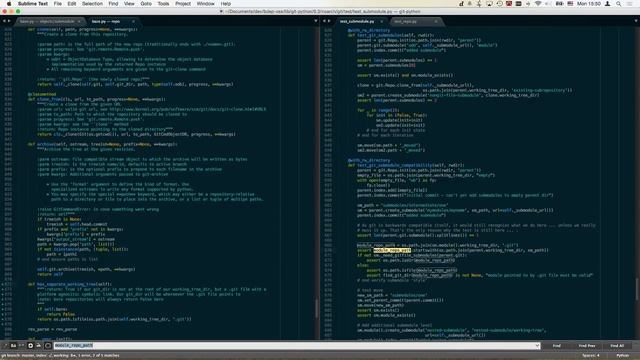Image resolution: width=640 pixels, height=360 pixels.
Task: Click the Find Prev button
Action: (x=587, y=345)
